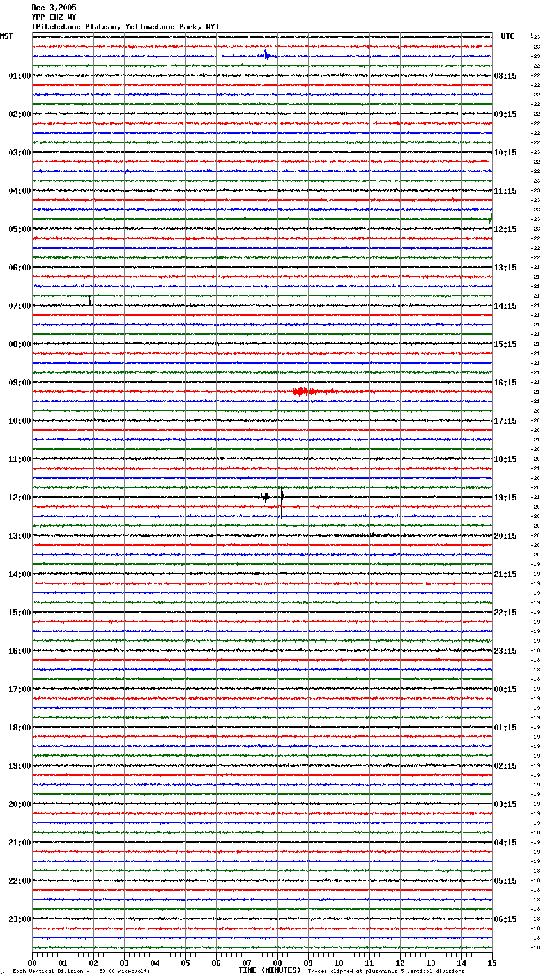Click the MST time label "22:00"
543x980 pixels.
(20, 881)
